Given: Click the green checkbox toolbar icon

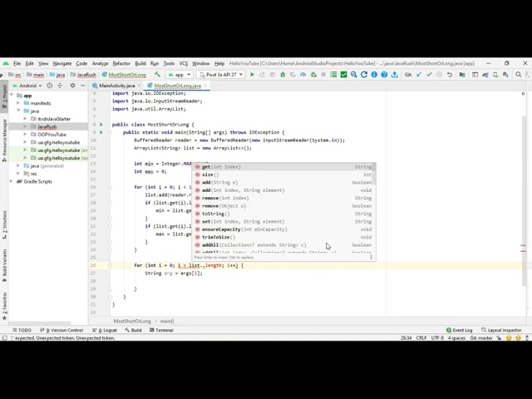Looking at the screenshot, I should [x=343, y=74].
